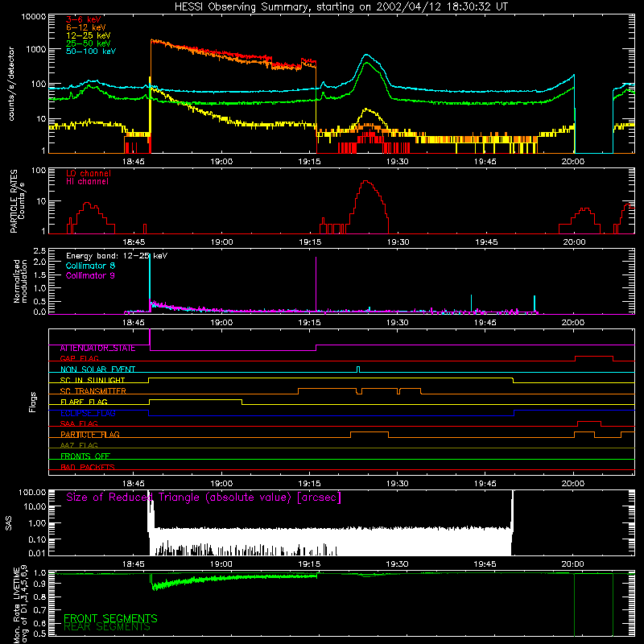Viewport: 644px width, 644px height.
Task: Click the BAD_PACKETS flag label
Action: (88, 468)
